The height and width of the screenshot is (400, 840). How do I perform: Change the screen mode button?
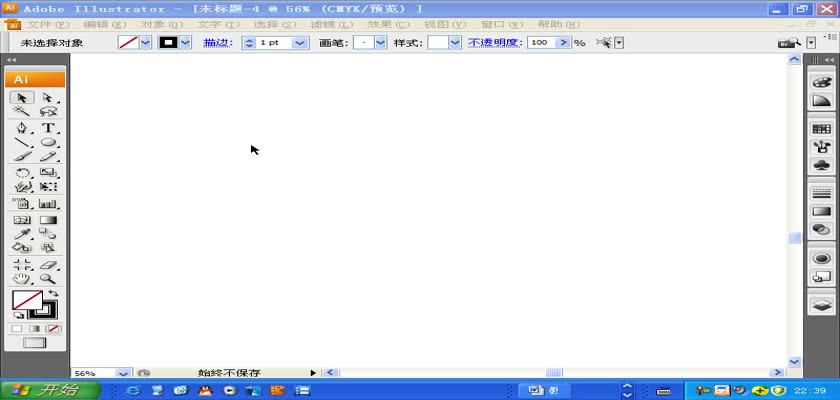pyautogui.click(x=35, y=343)
